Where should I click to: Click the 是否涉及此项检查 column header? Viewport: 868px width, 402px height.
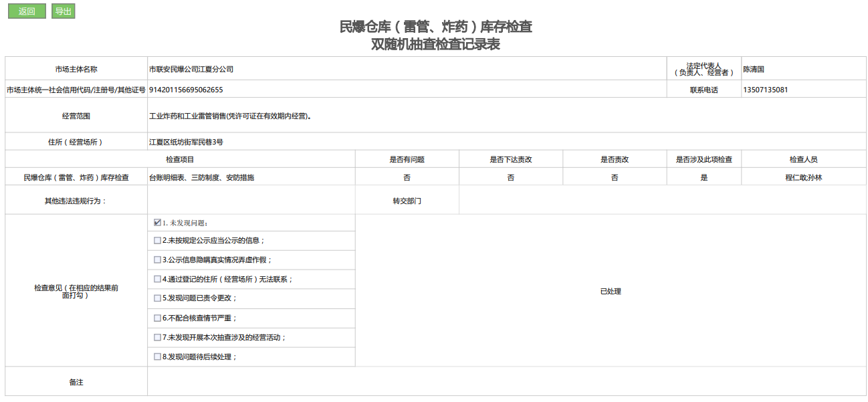(704, 160)
